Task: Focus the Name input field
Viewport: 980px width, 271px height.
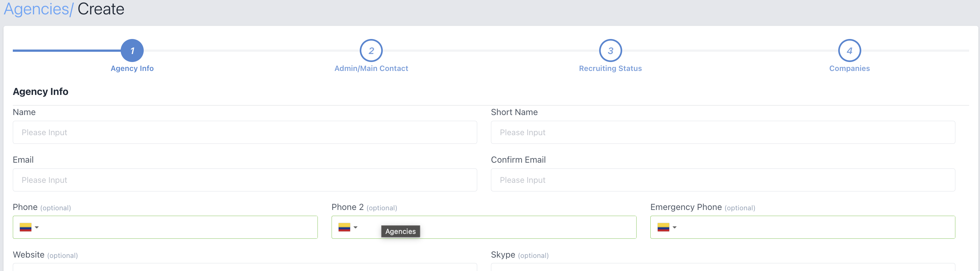Action: click(x=245, y=132)
